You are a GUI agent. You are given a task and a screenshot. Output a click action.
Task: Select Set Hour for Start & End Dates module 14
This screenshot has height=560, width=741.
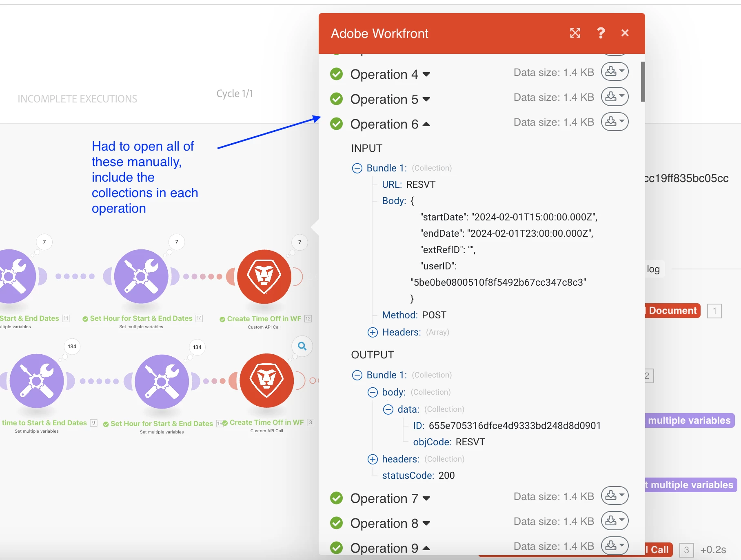tap(141, 276)
